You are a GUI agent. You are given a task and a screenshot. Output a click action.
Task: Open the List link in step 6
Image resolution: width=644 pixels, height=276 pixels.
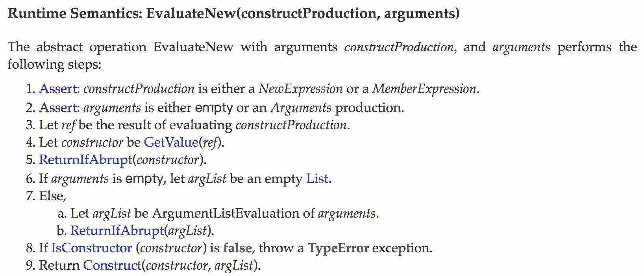[x=317, y=179]
